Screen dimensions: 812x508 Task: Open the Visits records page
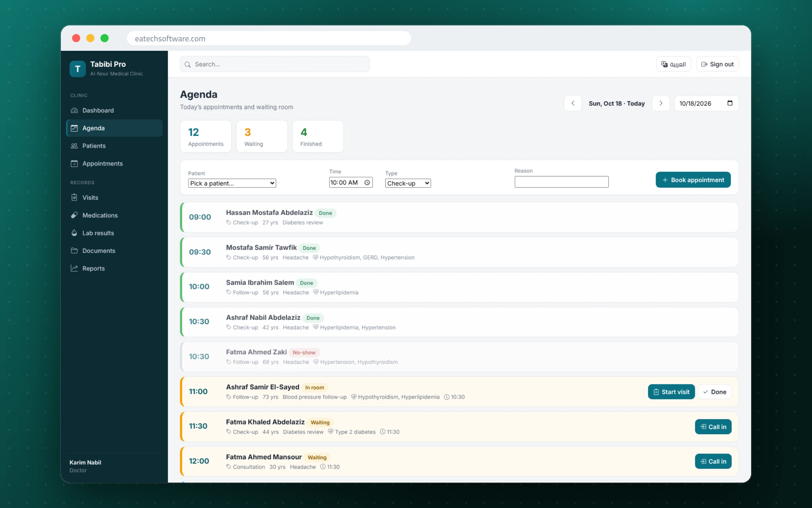[x=114, y=197]
